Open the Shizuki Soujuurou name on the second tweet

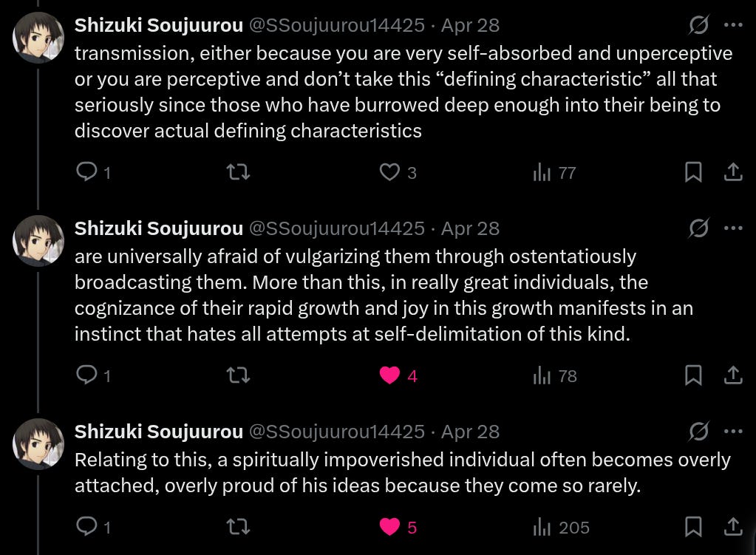point(159,228)
